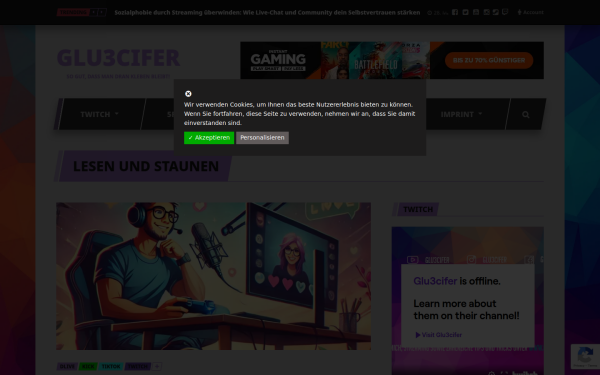Image resolution: width=600 pixels, height=375 pixels.
Task: Open the YouTube icon in top bar
Action: [x=476, y=12]
